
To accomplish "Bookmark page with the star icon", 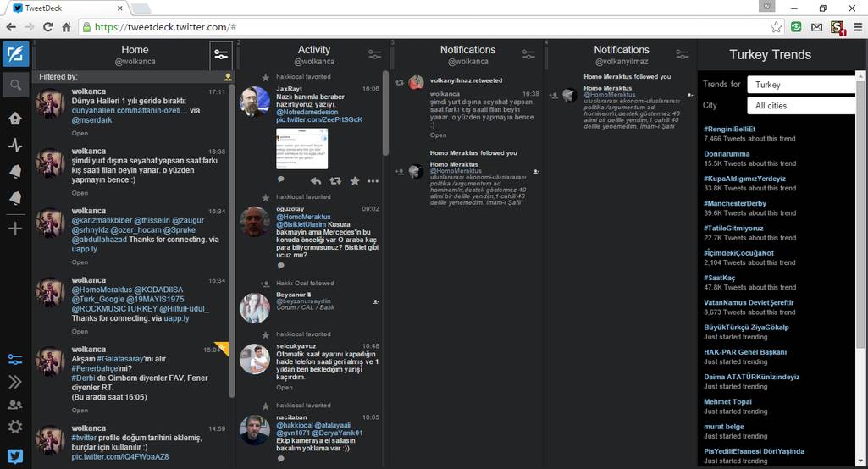I will (x=776, y=27).
